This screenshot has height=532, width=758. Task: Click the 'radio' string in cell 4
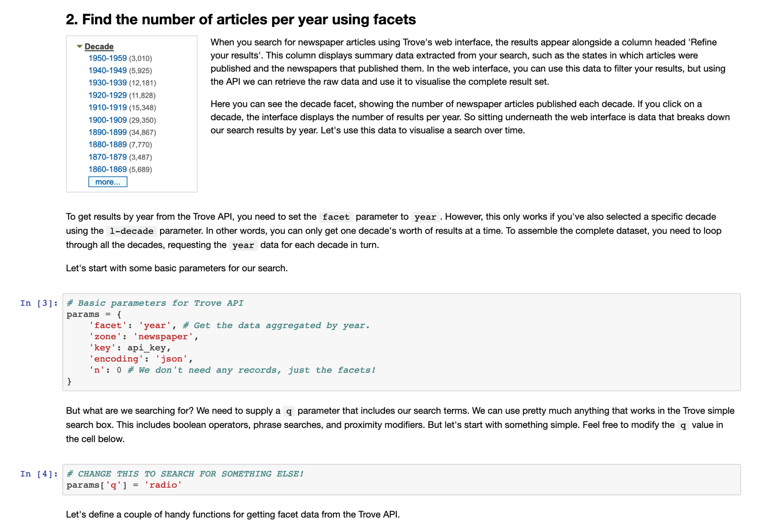(x=163, y=485)
